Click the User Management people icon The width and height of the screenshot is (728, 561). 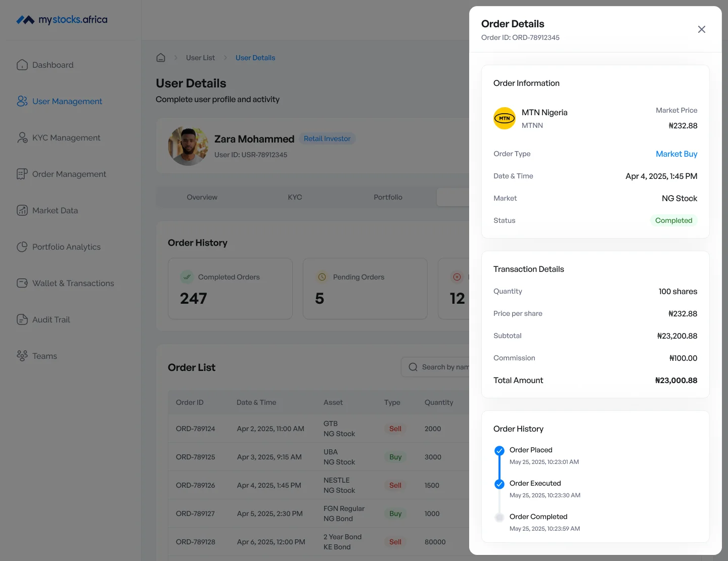(x=22, y=101)
